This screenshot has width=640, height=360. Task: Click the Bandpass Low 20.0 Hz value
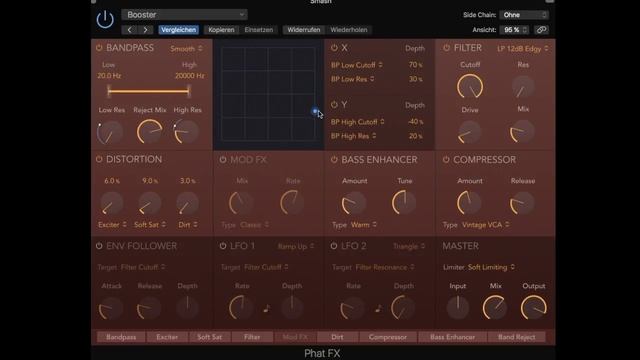point(109,76)
